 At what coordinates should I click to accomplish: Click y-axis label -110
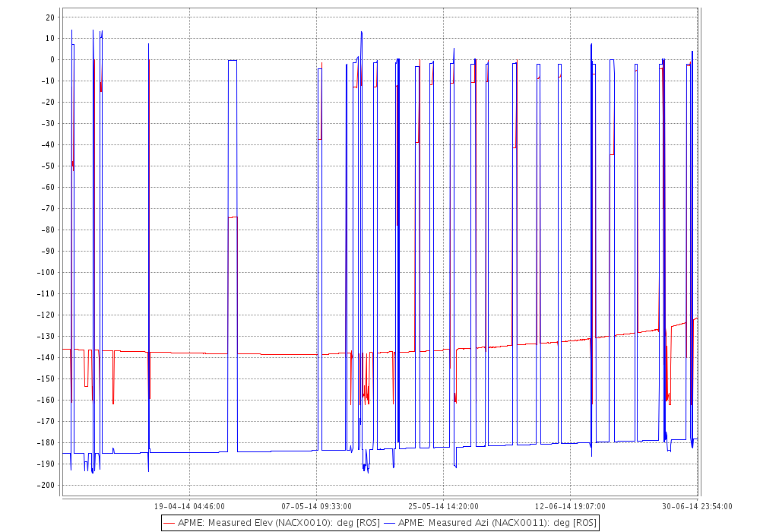coord(46,293)
